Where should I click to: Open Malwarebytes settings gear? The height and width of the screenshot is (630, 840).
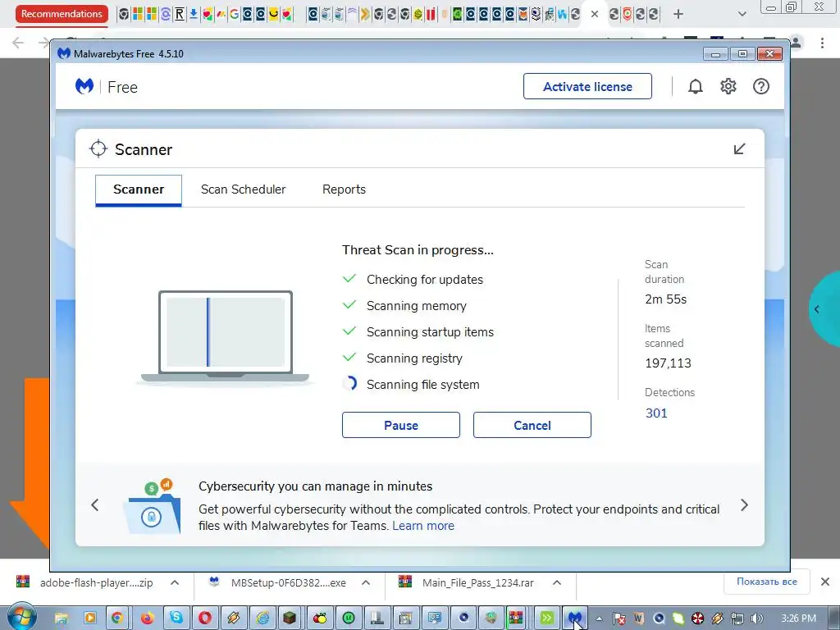point(728,86)
